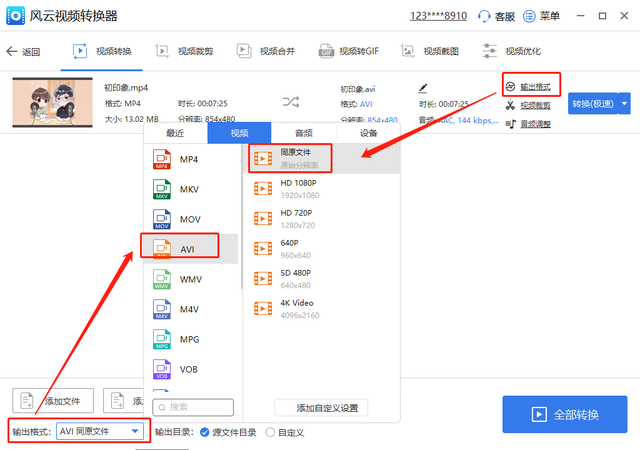Select the 源文件目录 output radio button
The height and width of the screenshot is (450, 640).
coord(205,432)
